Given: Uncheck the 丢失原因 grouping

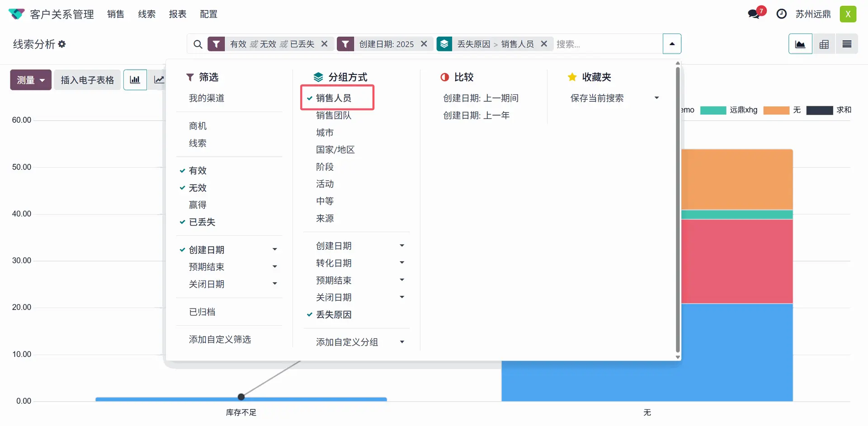Looking at the screenshot, I should (x=334, y=314).
